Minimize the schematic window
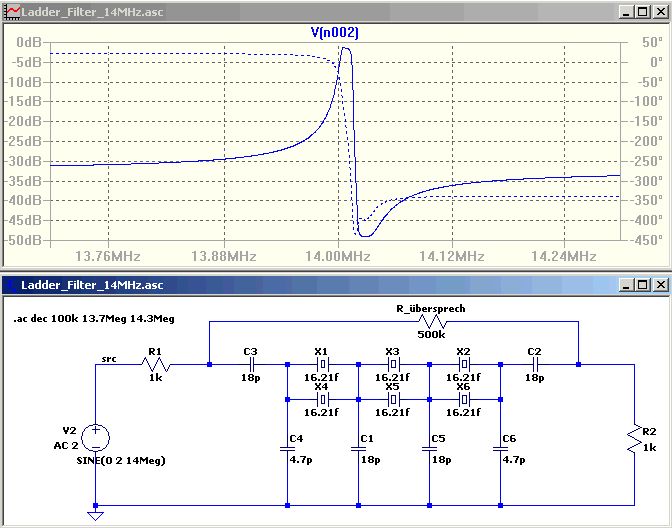Viewport: 672px width, 528px height. point(626,285)
